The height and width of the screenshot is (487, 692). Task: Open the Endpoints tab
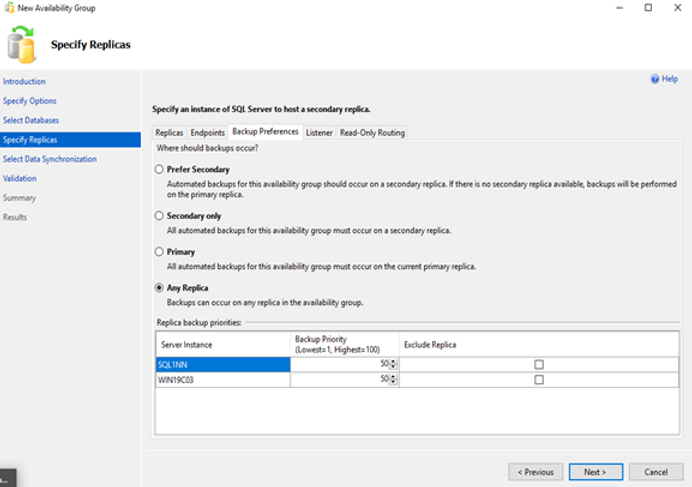(x=207, y=132)
